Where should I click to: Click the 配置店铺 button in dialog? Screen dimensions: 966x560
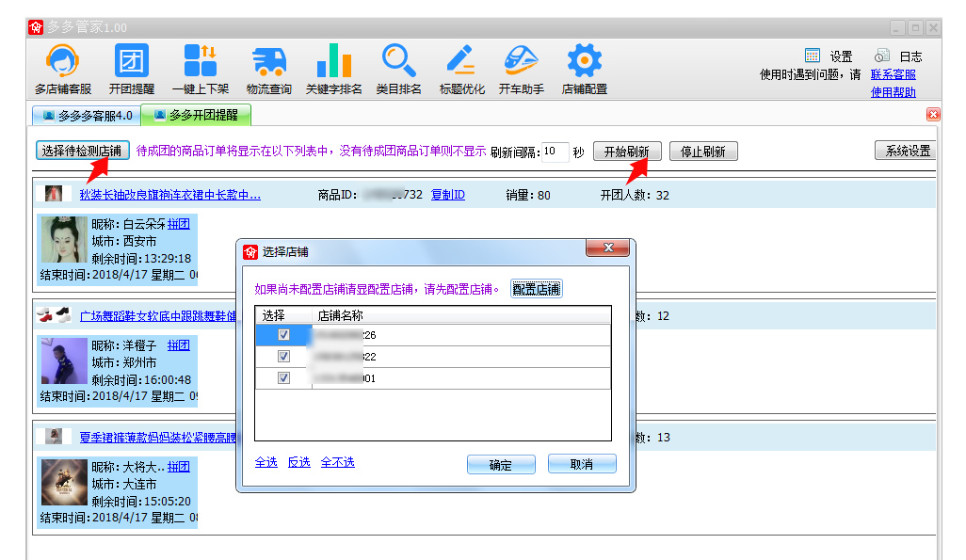point(537,289)
